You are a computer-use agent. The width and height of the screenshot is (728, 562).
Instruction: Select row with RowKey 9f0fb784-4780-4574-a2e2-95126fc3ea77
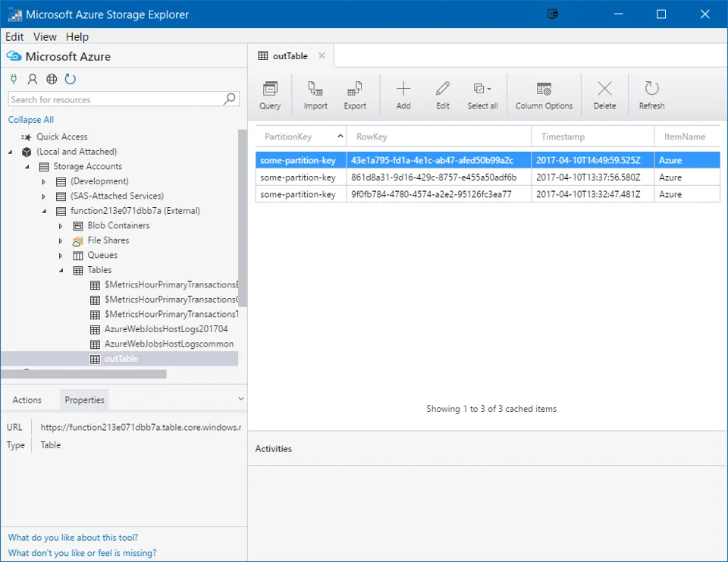point(488,194)
